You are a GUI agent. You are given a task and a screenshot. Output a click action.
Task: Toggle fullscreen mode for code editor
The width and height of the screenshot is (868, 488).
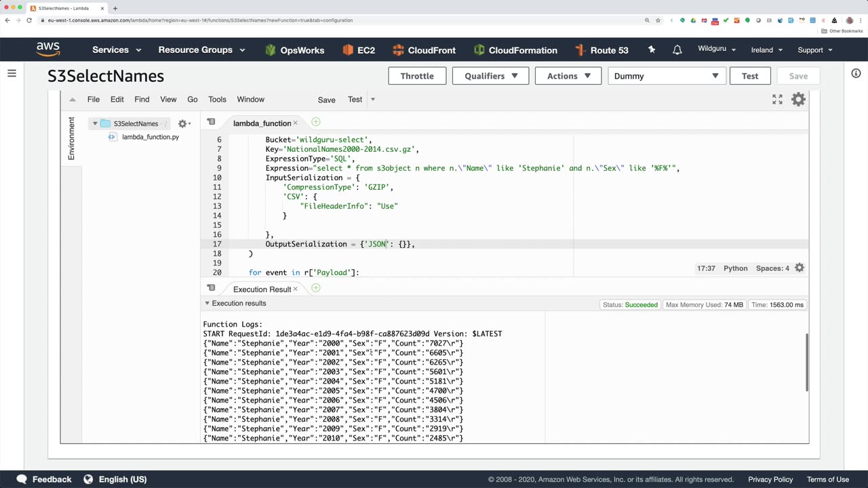click(777, 100)
